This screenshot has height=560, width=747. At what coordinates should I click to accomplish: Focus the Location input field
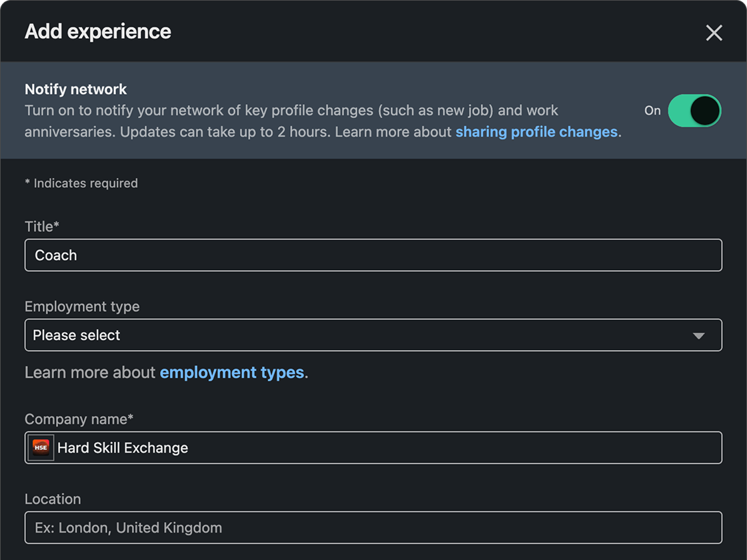pyautogui.click(x=373, y=528)
